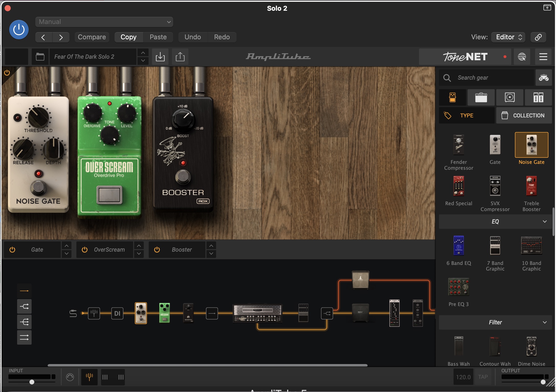Click the Undo button
This screenshot has height=392, width=556.
[x=193, y=37]
